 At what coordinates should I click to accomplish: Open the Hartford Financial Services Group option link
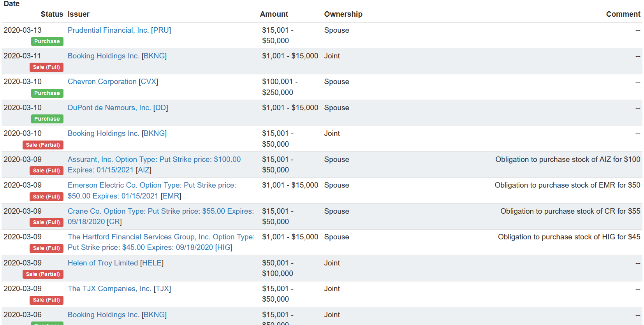pyautogui.click(x=161, y=242)
